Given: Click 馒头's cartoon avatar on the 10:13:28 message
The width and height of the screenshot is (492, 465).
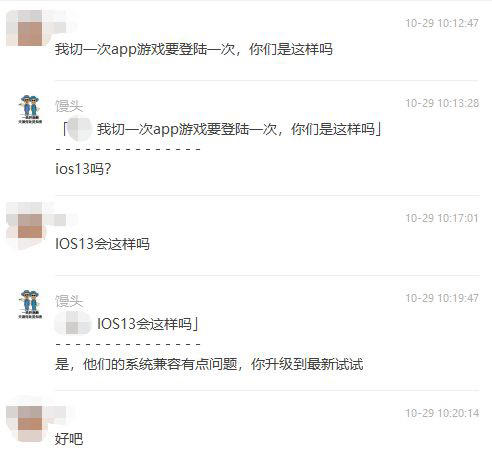Looking at the screenshot, I should click(30, 109).
